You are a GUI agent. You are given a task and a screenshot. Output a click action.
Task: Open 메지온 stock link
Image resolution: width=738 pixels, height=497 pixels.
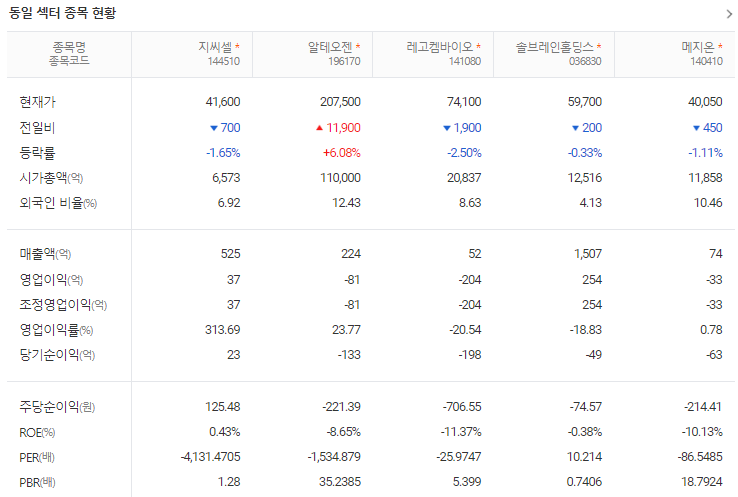(x=698, y=47)
